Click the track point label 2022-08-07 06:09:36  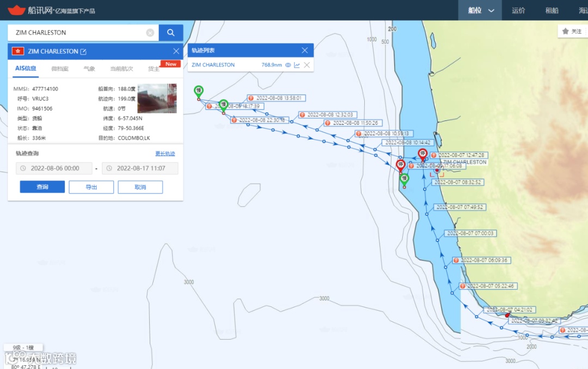coord(481,260)
